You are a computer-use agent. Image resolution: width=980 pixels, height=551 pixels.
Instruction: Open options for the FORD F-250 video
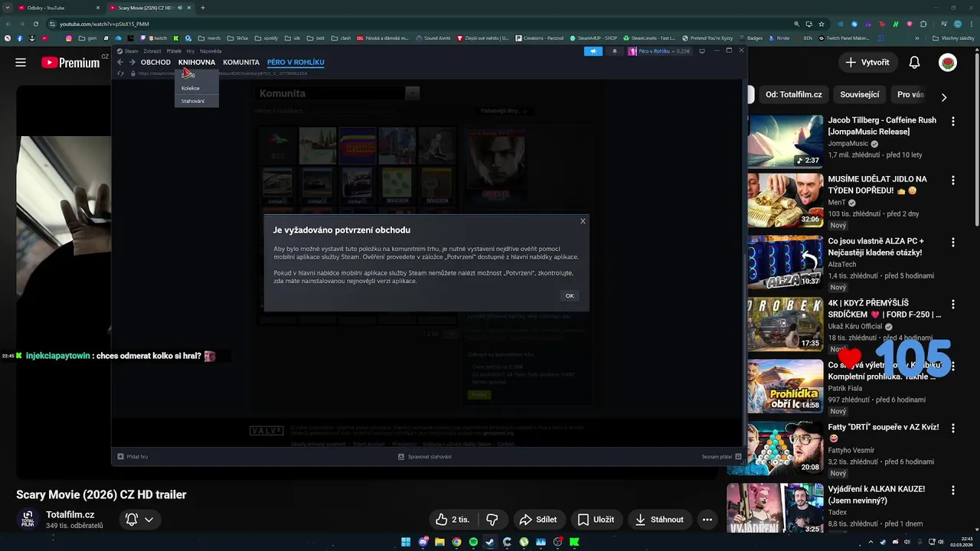pos(953,304)
